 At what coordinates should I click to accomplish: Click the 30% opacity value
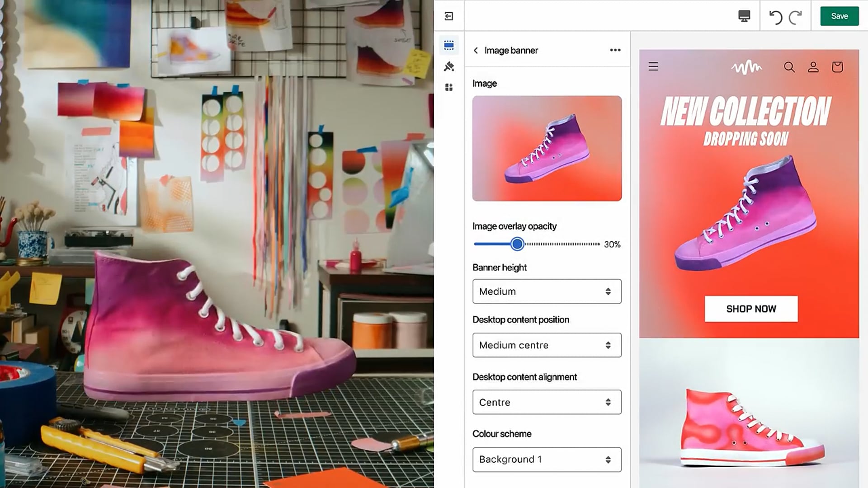point(612,244)
